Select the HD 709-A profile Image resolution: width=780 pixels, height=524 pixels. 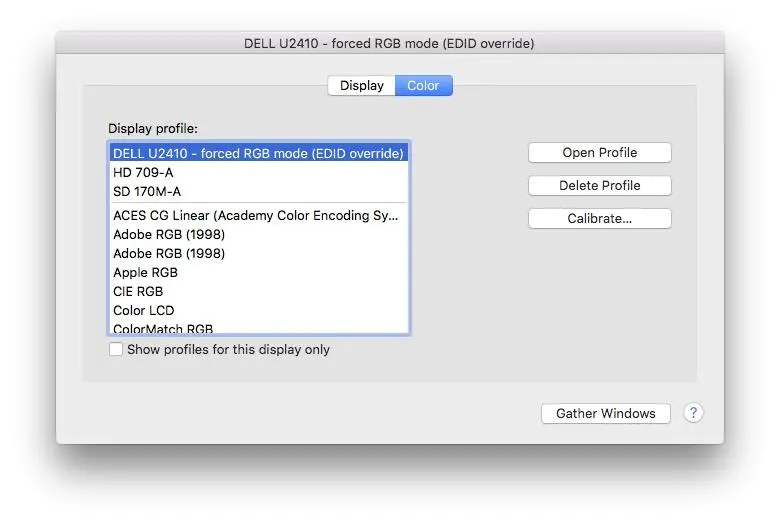click(x=259, y=173)
